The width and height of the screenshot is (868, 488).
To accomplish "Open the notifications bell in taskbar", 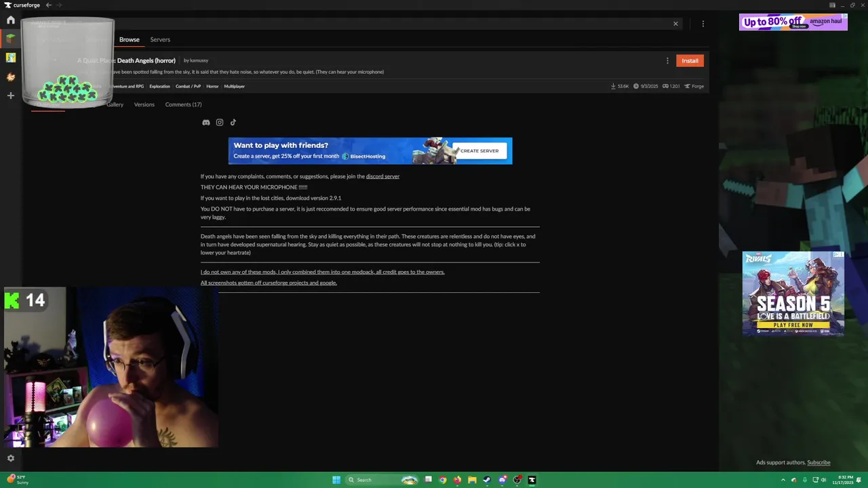I will coord(859,480).
